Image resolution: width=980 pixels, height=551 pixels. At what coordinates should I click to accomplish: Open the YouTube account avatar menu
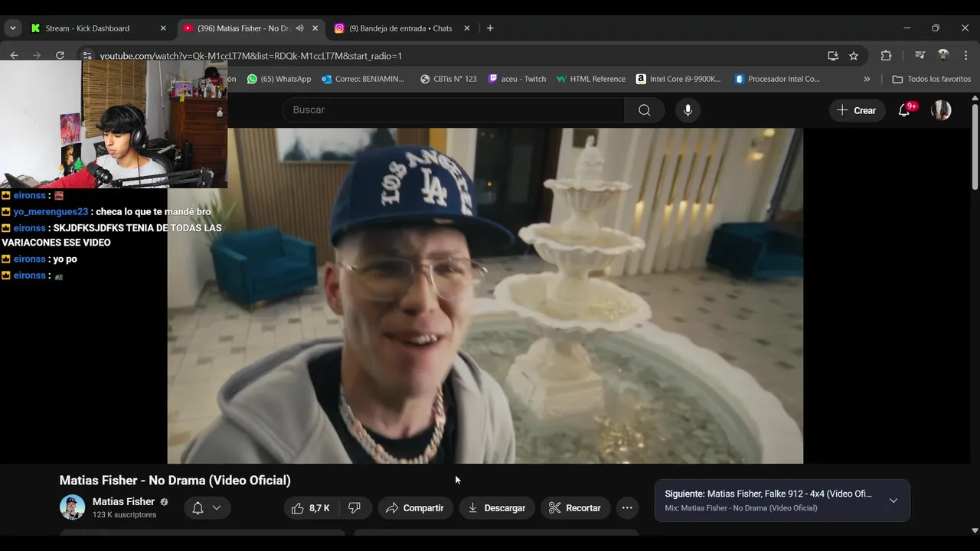pos(941,110)
